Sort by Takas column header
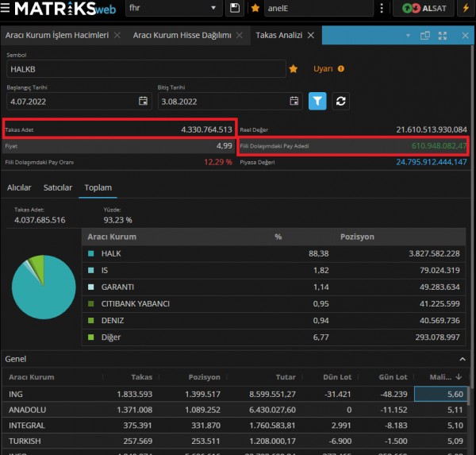Viewport: 476px width, 455px height. coord(142,377)
